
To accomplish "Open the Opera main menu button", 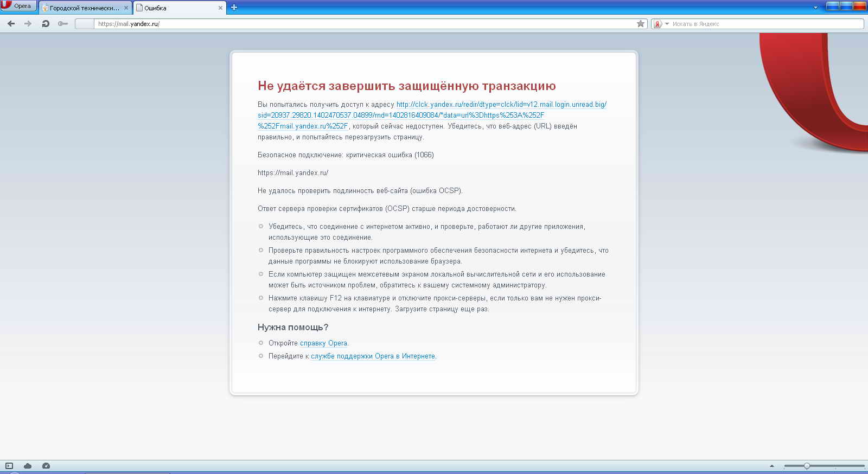I will point(18,6).
